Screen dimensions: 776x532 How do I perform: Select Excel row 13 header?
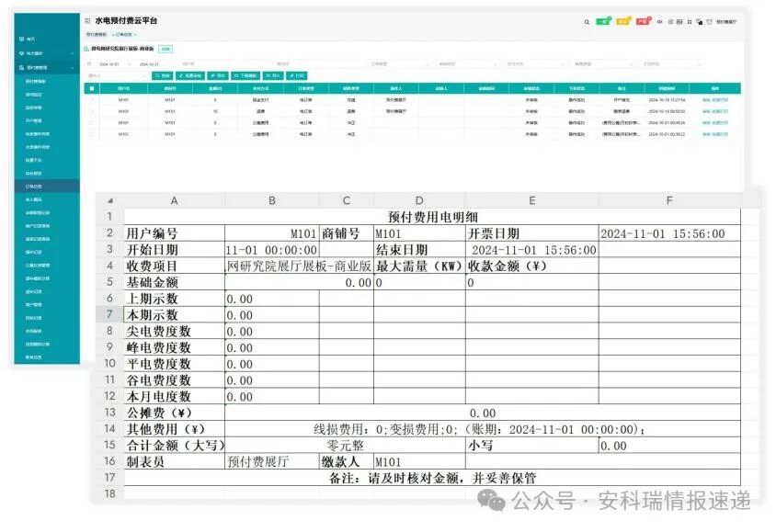(109, 413)
